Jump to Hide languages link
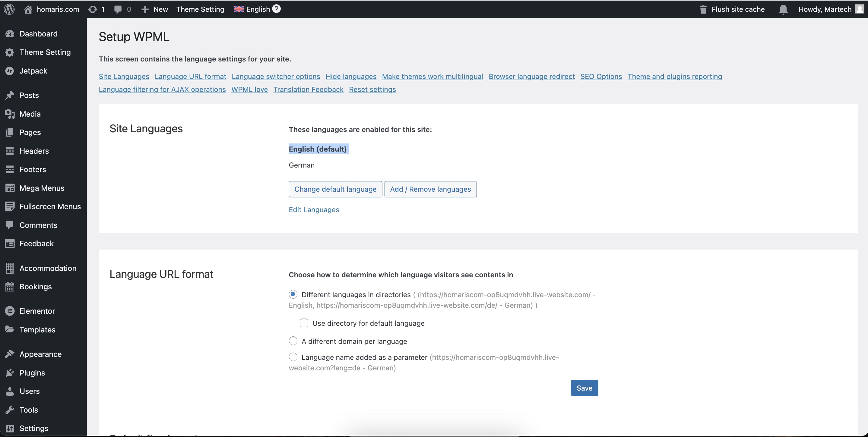Screen dimensions: 868x437 pyautogui.click(x=351, y=77)
